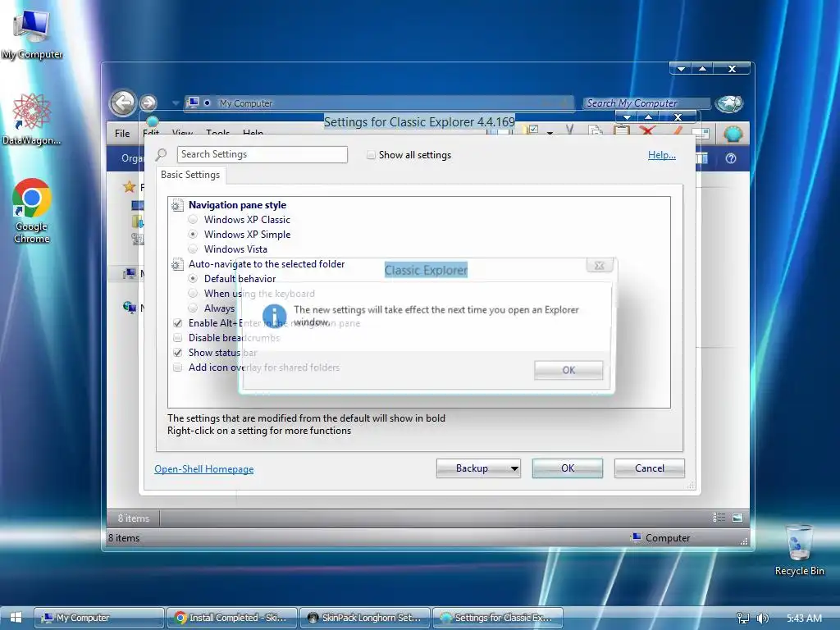Switch to Install Completed Chrome taskbar button
This screenshot has width=840, height=630.
(231, 618)
